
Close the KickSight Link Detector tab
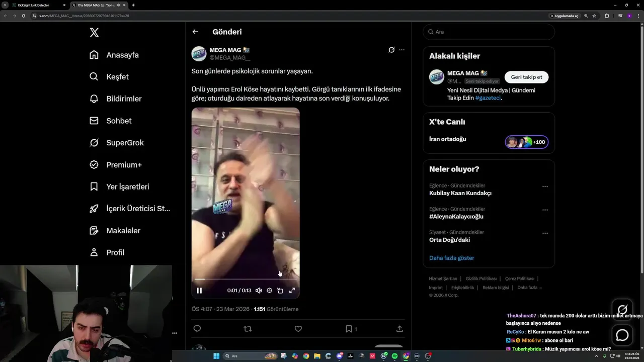tap(64, 5)
